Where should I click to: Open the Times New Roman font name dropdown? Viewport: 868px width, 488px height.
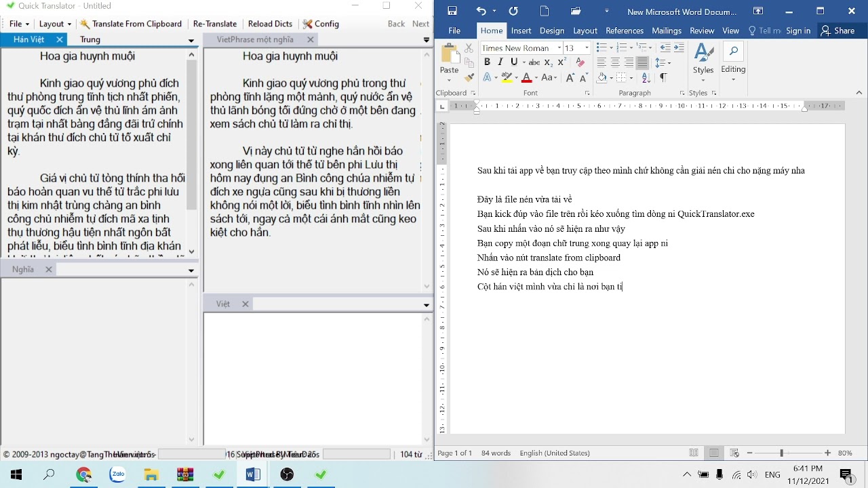tap(559, 48)
